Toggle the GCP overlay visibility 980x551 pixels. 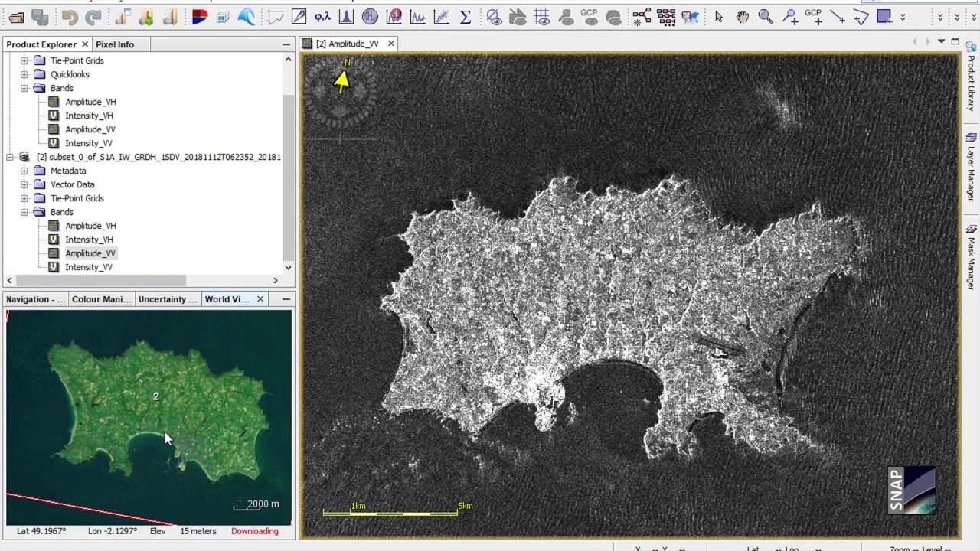point(589,17)
